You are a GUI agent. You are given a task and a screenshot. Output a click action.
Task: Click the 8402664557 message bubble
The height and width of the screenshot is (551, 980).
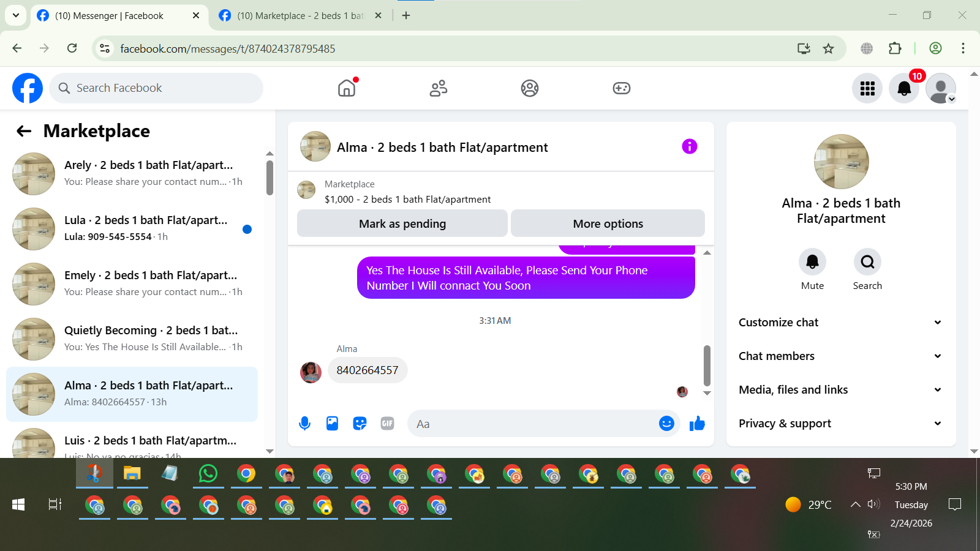click(x=367, y=370)
